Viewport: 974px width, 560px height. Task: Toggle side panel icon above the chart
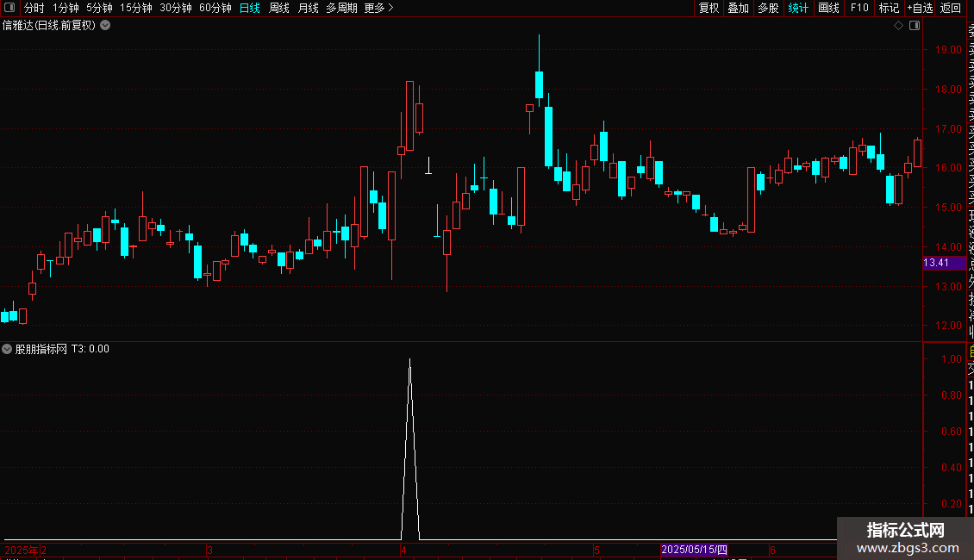pyautogui.click(x=915, y=26)
